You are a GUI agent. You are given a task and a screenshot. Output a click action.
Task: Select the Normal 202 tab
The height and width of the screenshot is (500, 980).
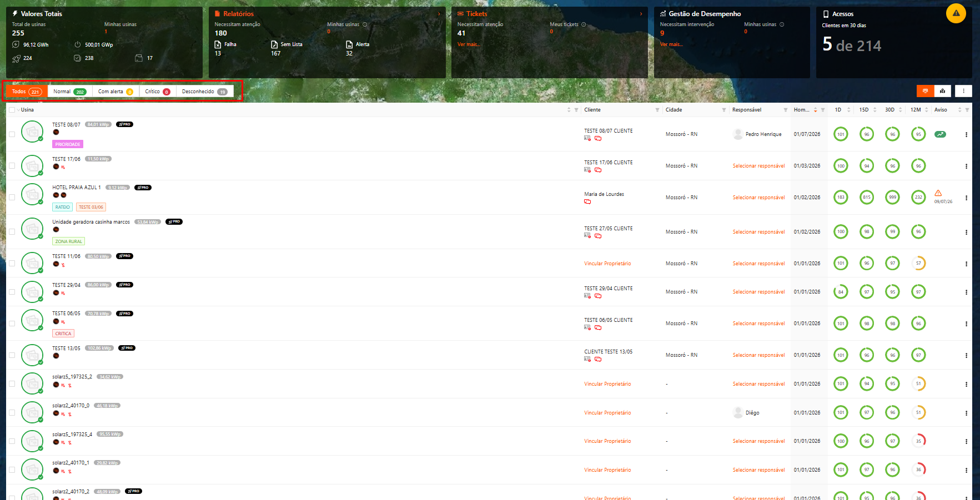click(70, 92)
